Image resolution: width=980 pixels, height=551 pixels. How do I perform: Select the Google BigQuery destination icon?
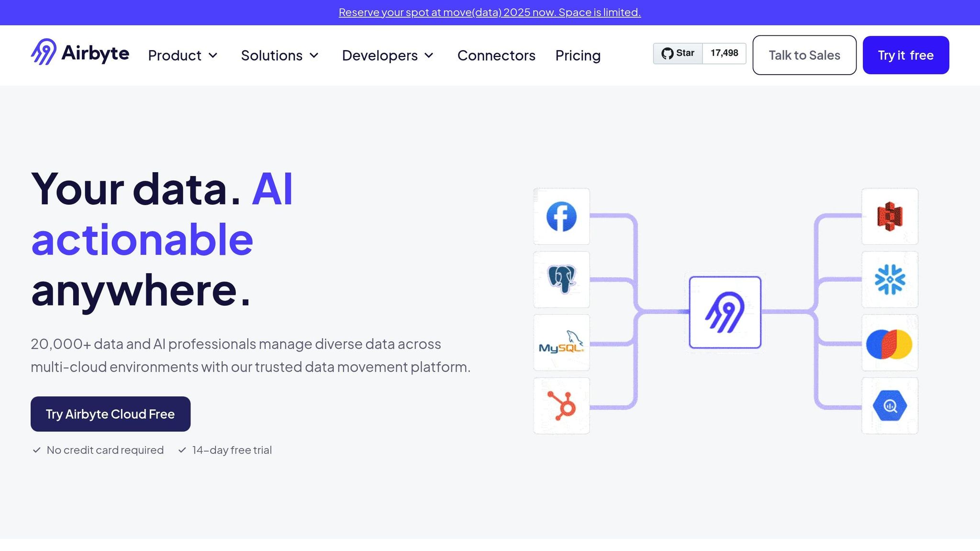(x=890, y=406)
